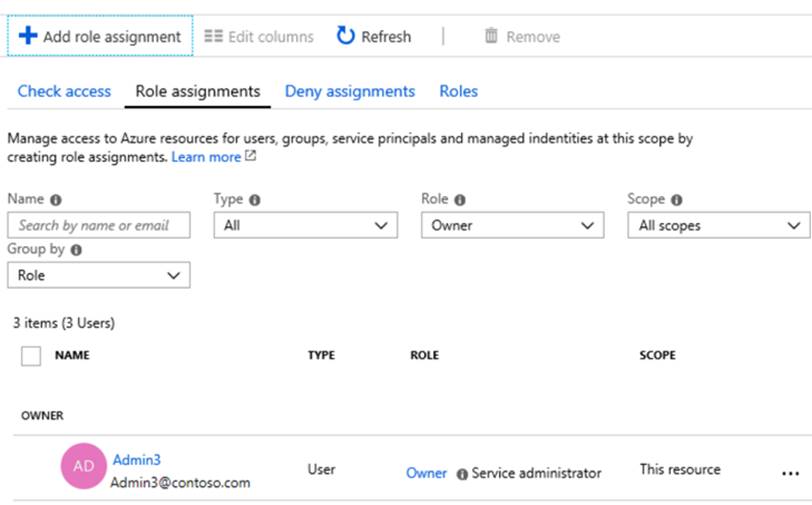The image size is (812, 505).
Task: Click the info icon next to Service administrator
Action: pos(462,474)
